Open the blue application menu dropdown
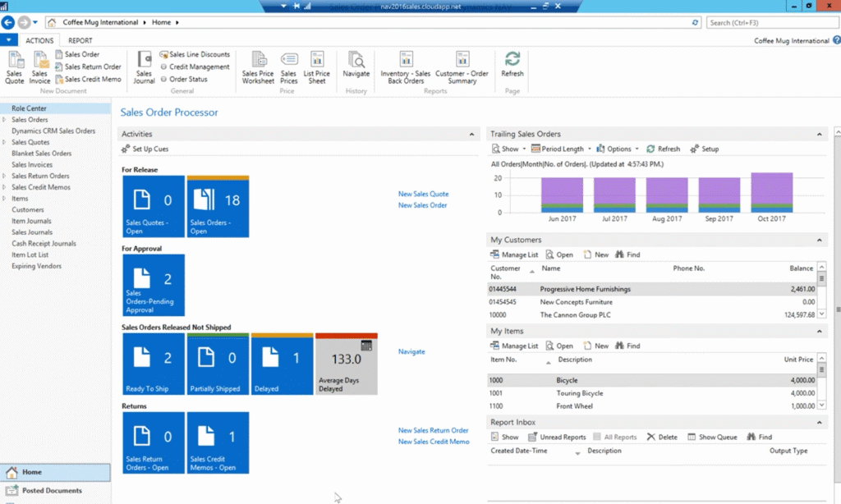 (8, 40)
